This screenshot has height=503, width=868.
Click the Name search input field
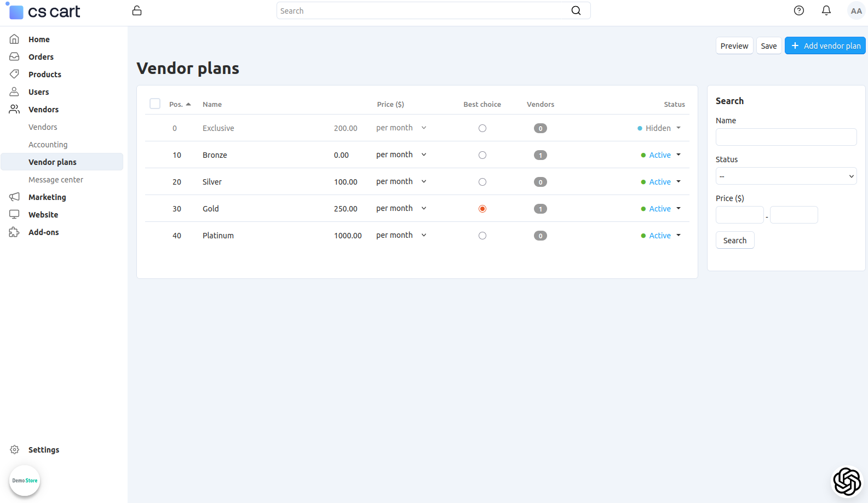click(x=786, y=137)
